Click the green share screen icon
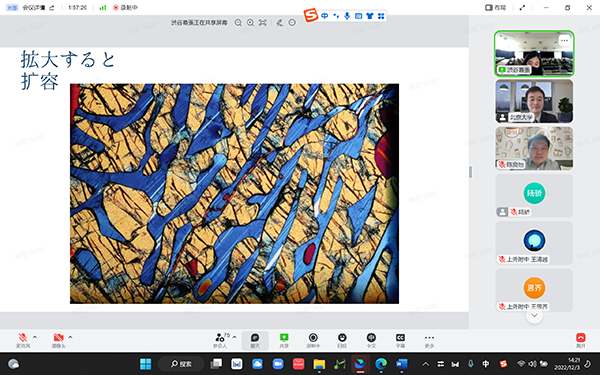 284,338
